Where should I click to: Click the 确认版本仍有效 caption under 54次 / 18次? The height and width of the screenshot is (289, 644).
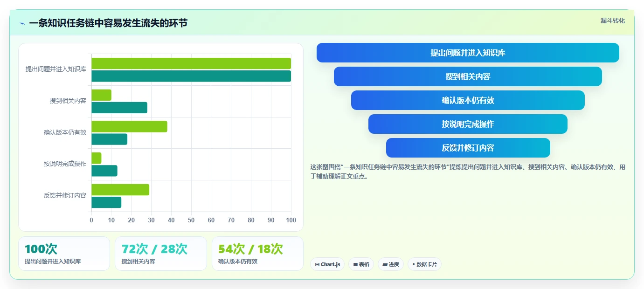(x=238, y=261)
